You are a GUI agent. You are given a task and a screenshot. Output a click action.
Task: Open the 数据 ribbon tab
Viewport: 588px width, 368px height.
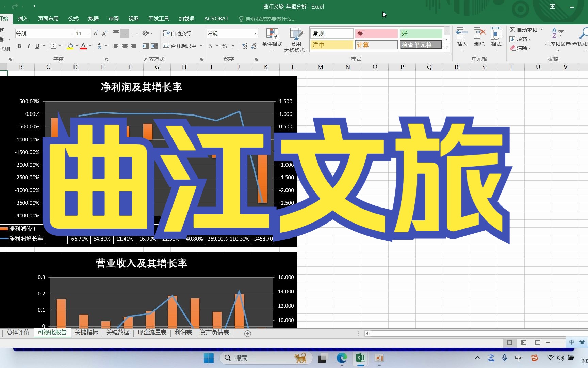click(x=93, y=19)
